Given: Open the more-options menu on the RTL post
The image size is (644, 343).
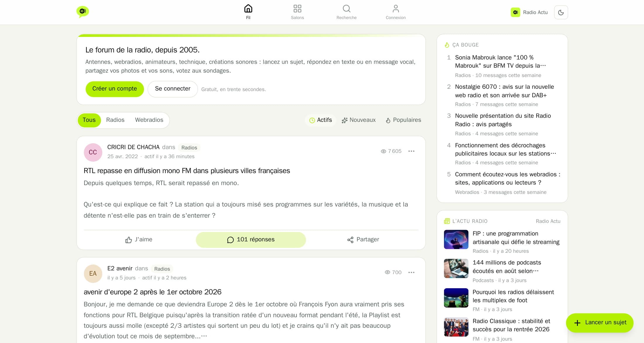Looking at the screenshot, I should pos(411,151).
